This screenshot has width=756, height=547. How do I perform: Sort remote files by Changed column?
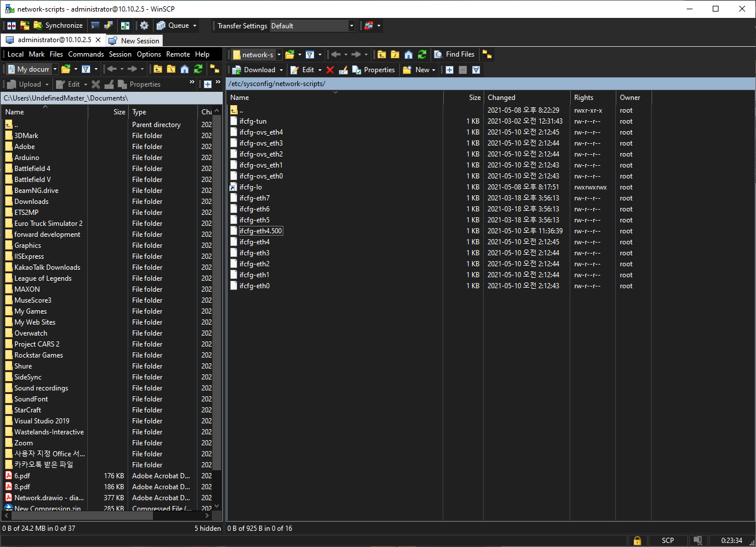click(x=526, y=98)
